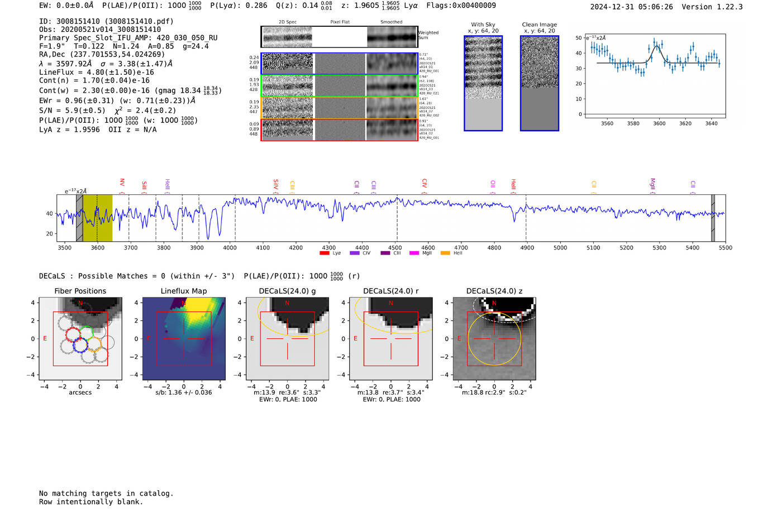Click the red CIV line marker label

424,184
